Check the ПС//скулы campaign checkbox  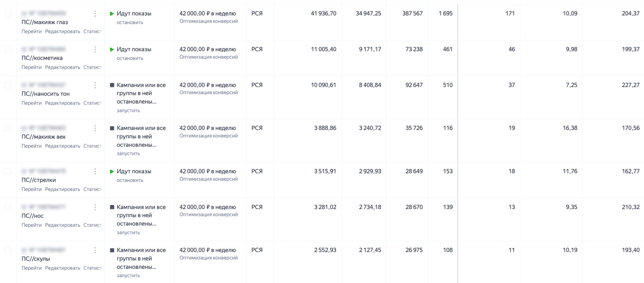click(8, 250)
